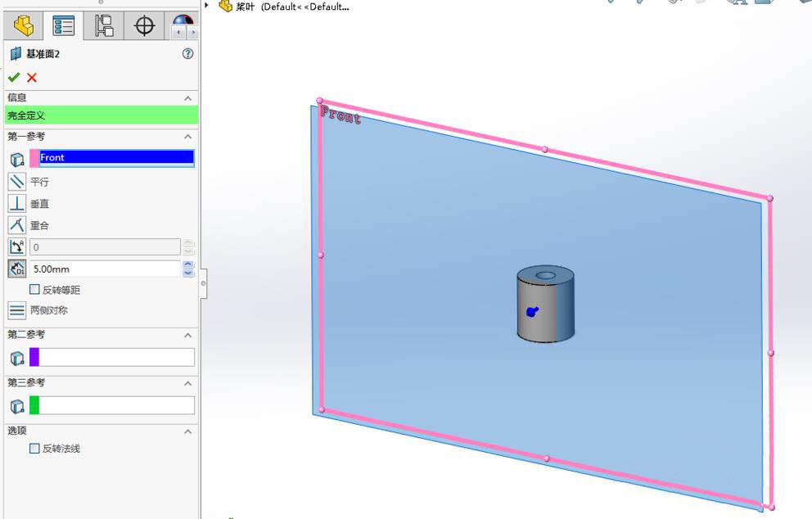Click the angle reference icon beside the angle field
The height and width of the screenshot is (519, 812).
point(16,246)
